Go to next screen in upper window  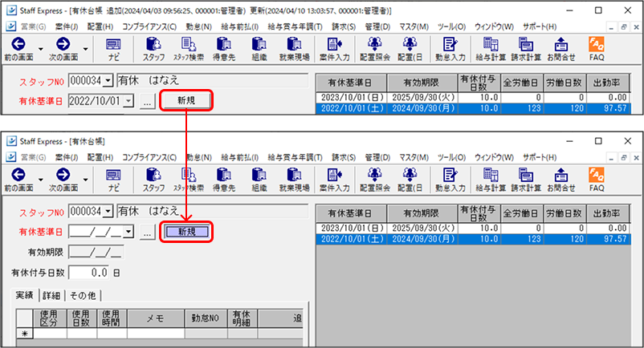point(63,49)
